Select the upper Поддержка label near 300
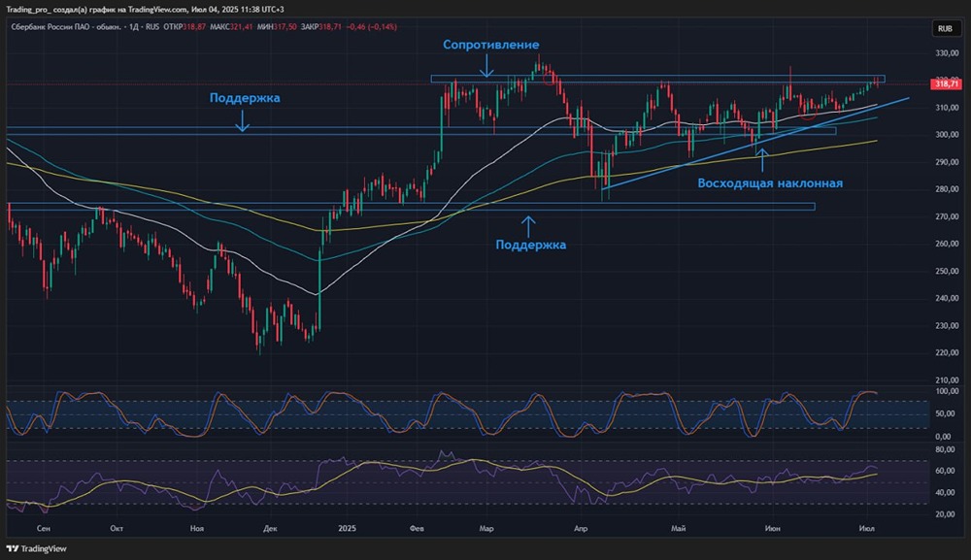971x560 pixels. (x=245, y=98)
